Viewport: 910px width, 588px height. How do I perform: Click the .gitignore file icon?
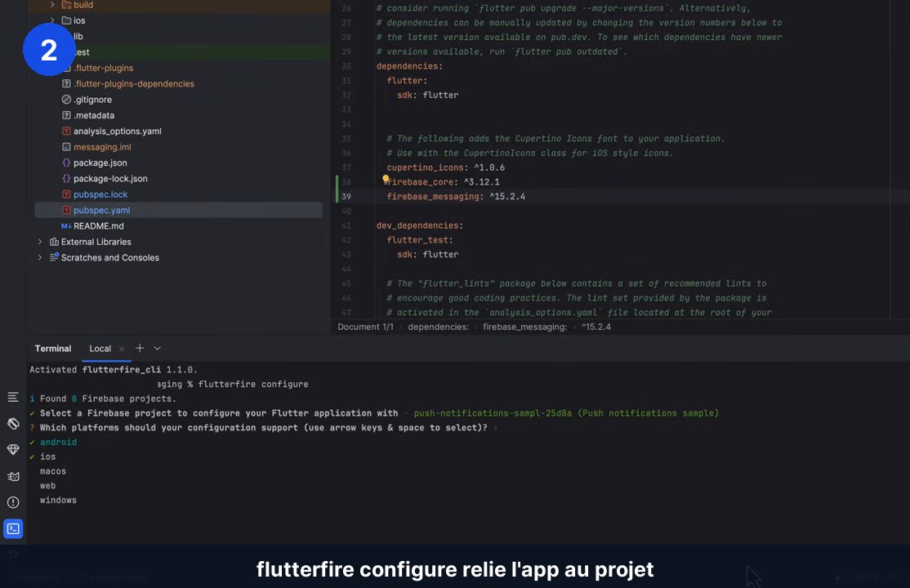[66, 100]
